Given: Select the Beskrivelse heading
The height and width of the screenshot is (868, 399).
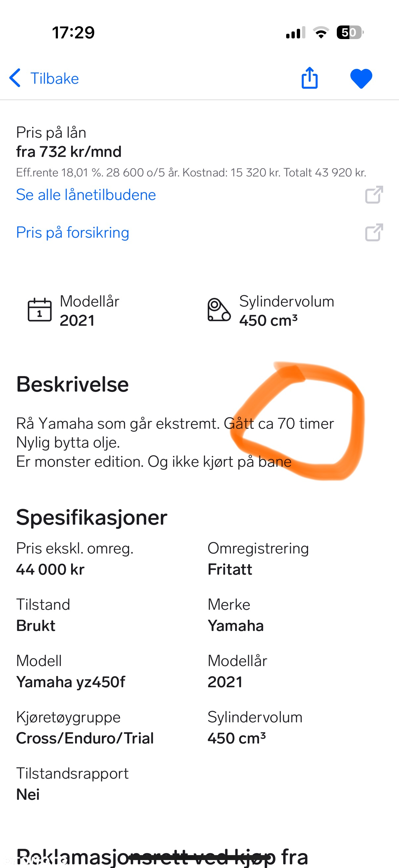Looking at the screenshot, I should click(x=72, y=384).
